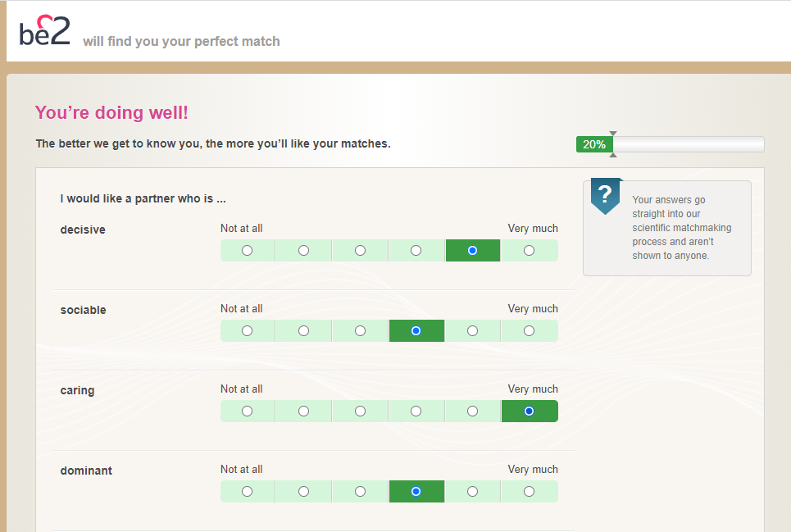Click the 'will find you your perfect match' tagline
The height and width of the screenshot is (532, 791).
pos(181,41)
